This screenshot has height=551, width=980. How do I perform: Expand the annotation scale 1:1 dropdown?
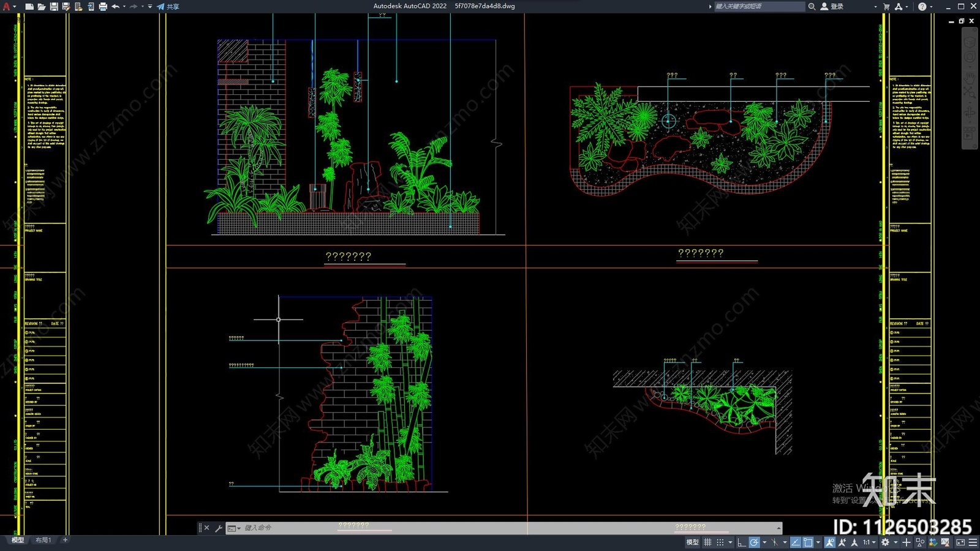coord(869,542)
